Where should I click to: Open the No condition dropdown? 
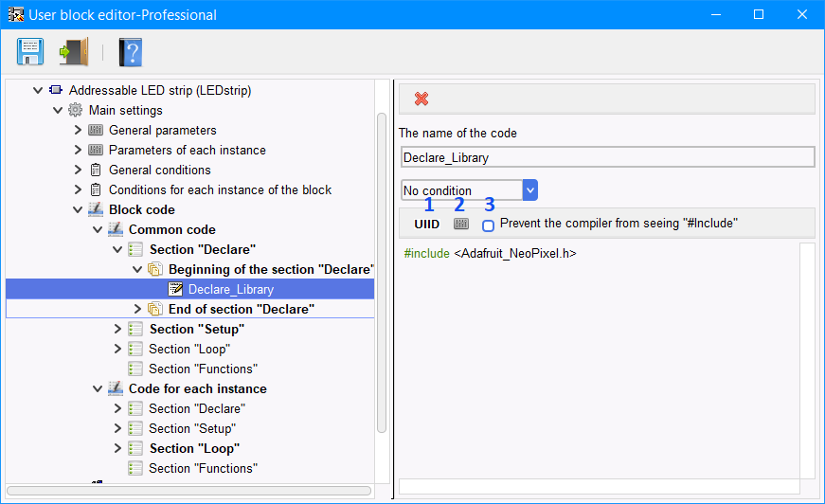[x=529, y=189]
